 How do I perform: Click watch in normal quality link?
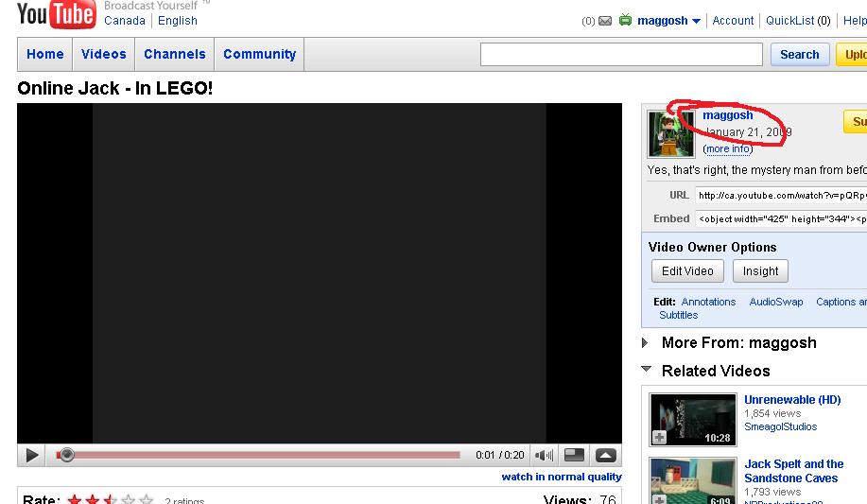[562, 477]
